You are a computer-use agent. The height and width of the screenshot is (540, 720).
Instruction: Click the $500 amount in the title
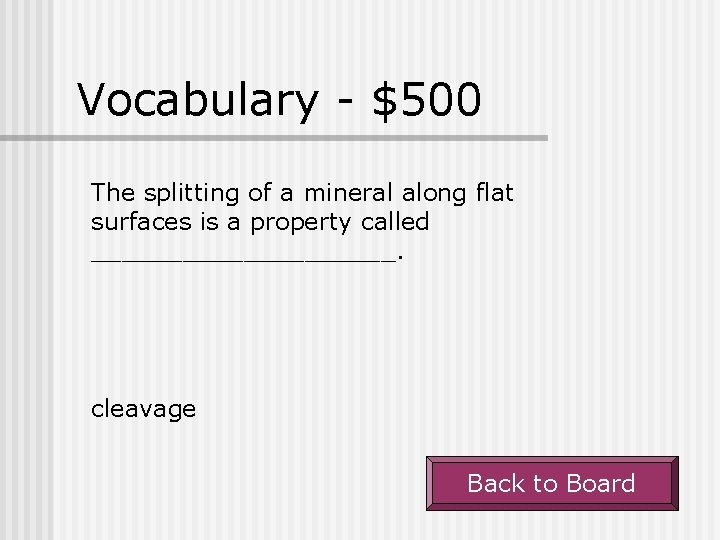427,100
